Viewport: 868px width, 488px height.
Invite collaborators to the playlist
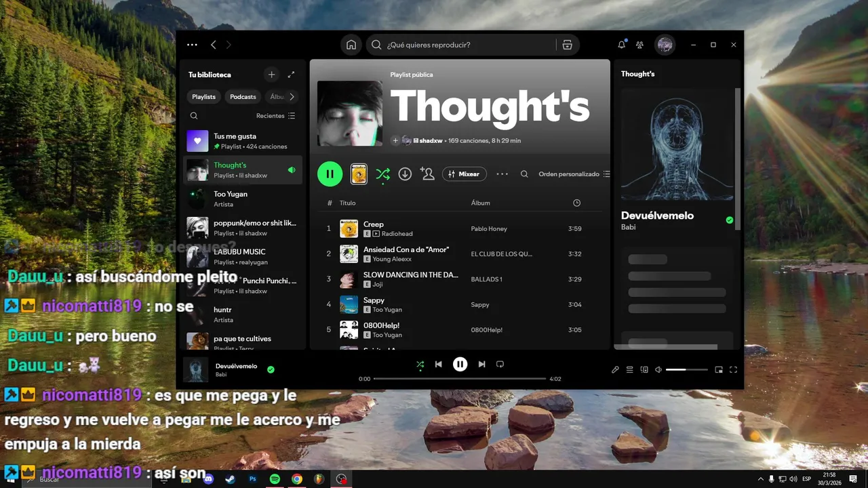point(427,174)
